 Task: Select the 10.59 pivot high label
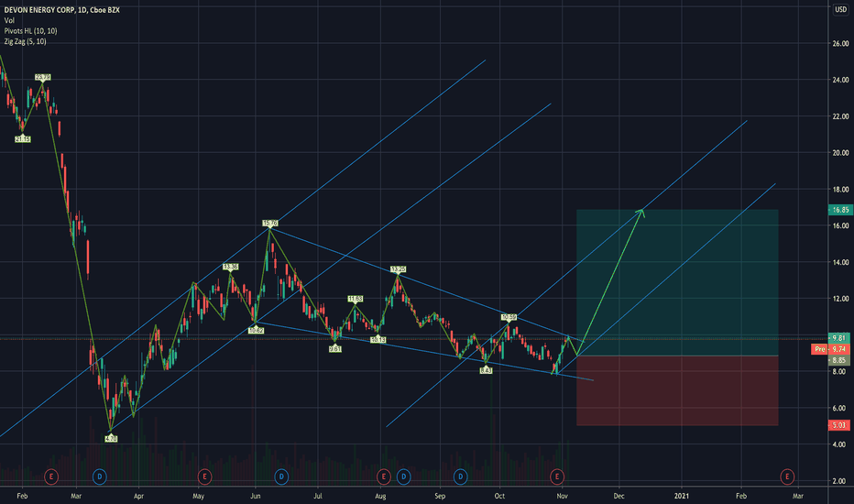[x=509, y=317]
